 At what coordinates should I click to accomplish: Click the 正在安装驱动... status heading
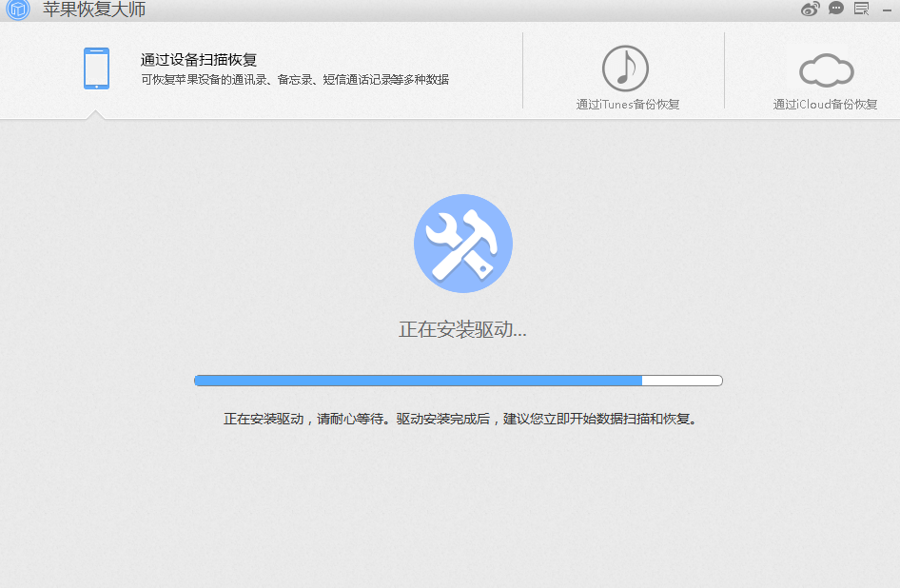coord(462,329)
